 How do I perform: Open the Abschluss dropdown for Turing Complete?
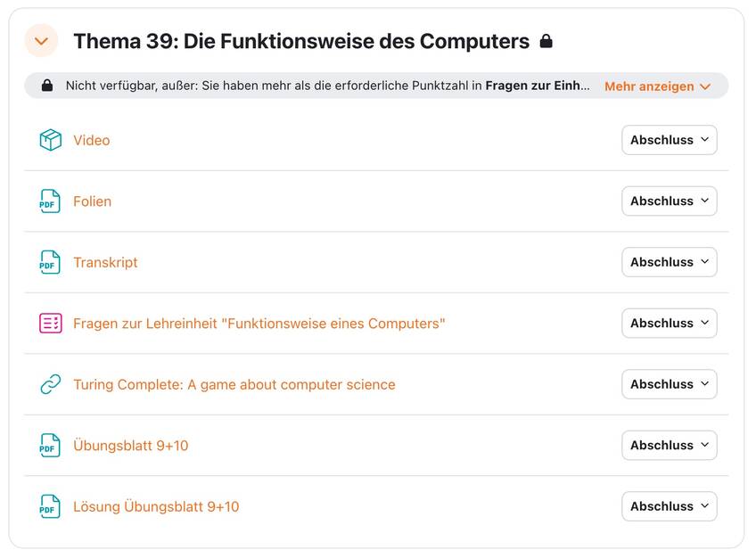tap(670, 384)
